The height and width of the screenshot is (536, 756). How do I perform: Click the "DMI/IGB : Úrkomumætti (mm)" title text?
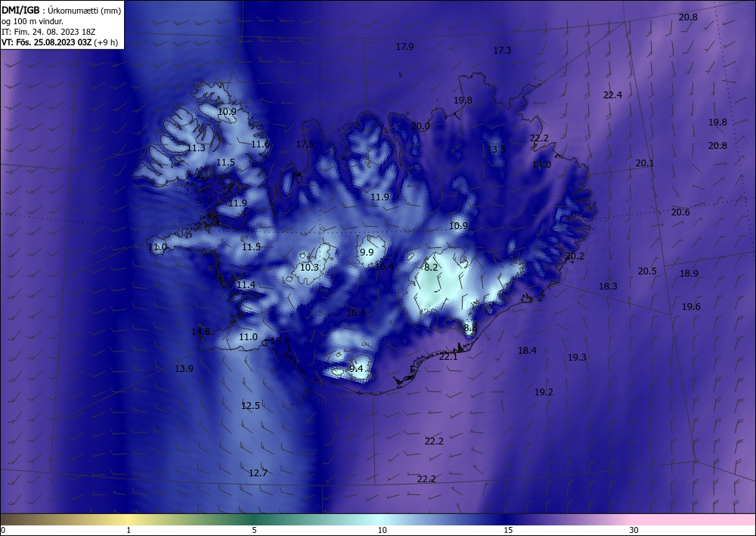(x=60, y=10)
